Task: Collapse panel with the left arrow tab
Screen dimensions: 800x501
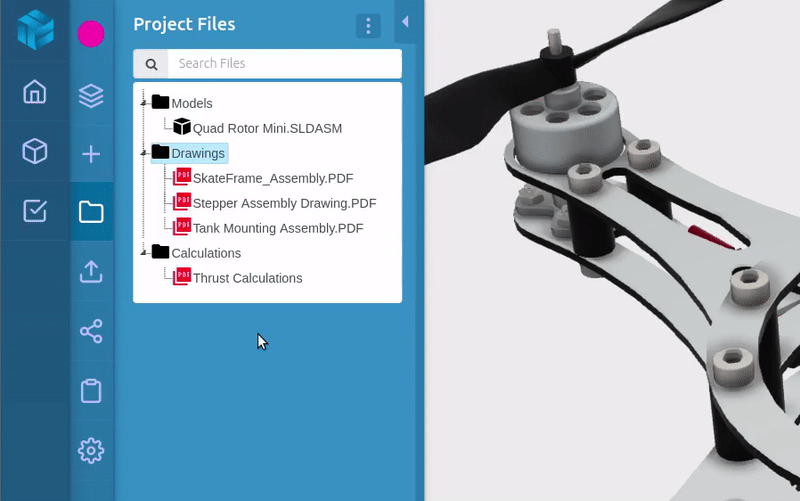Action: click(405, 21)
